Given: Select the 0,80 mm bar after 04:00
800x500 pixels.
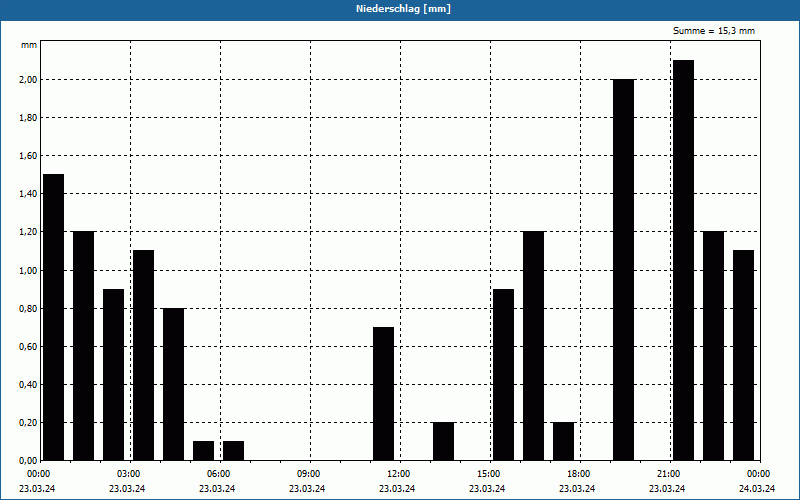Looking at the screenshot, I should click(x=173, y=384).
